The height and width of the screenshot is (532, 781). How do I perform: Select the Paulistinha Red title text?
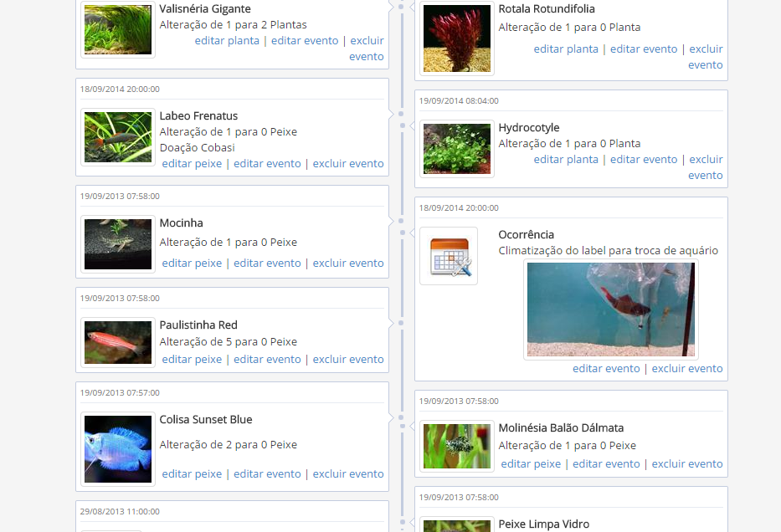pyautogui.click(x=198, y=325)
